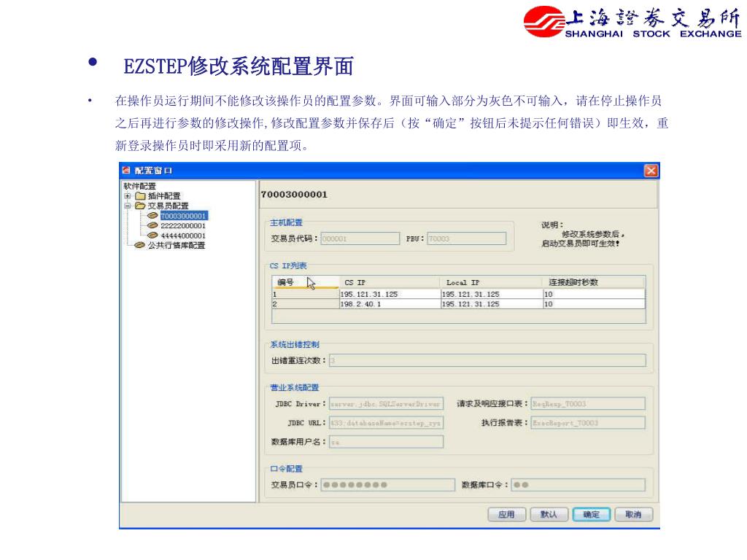Select the 交易员配置 tree label
Image resolution: width=747 pixels, height=560 pixels.
coord(169,206)
